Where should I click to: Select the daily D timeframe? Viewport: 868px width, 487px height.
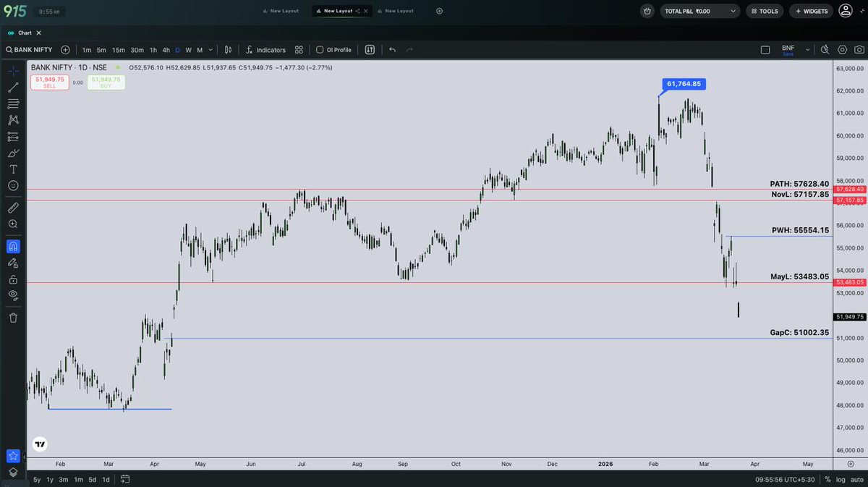pyautogui.click(x=178, y=50)
